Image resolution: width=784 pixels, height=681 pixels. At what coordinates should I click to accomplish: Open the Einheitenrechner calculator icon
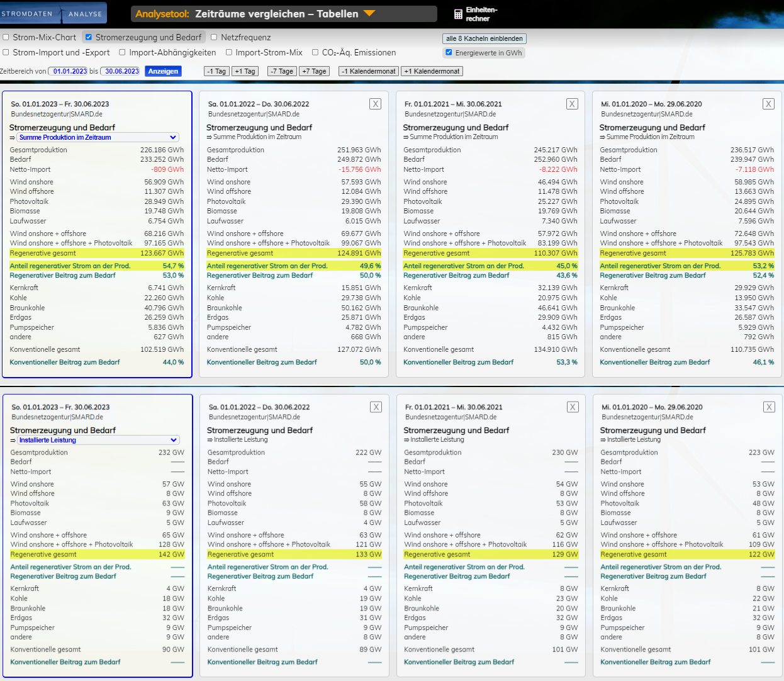(x=458, y=14)
